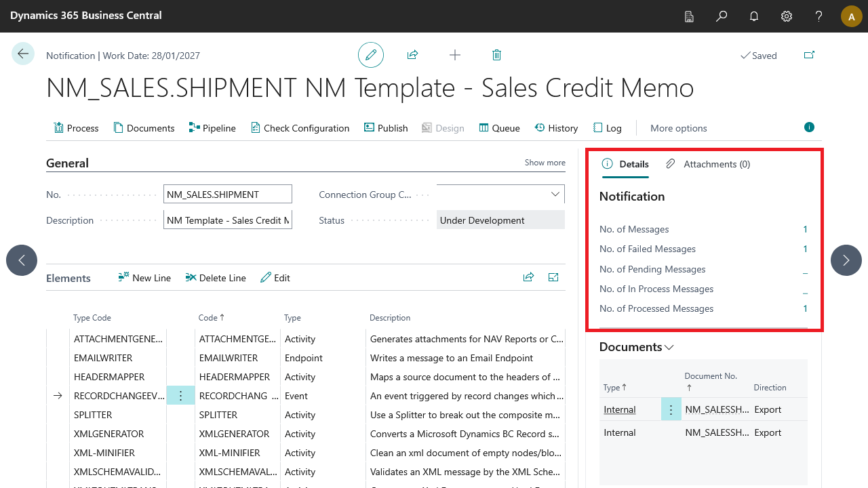This screenshot has height=488, width=868.
Task: Click the Elements Description column header
Action: 390,318
